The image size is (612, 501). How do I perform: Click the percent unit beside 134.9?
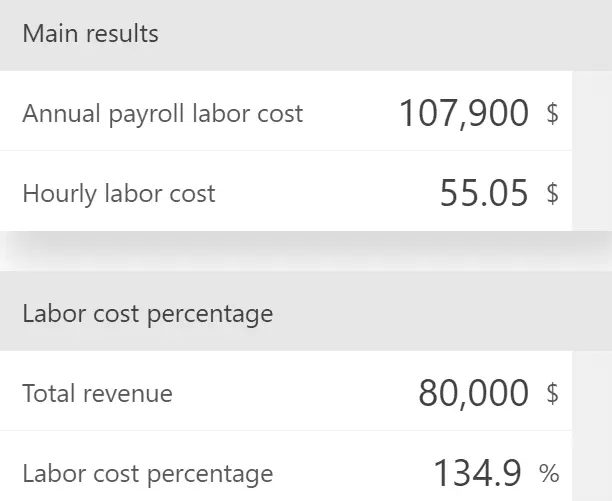tap(549, 473)
